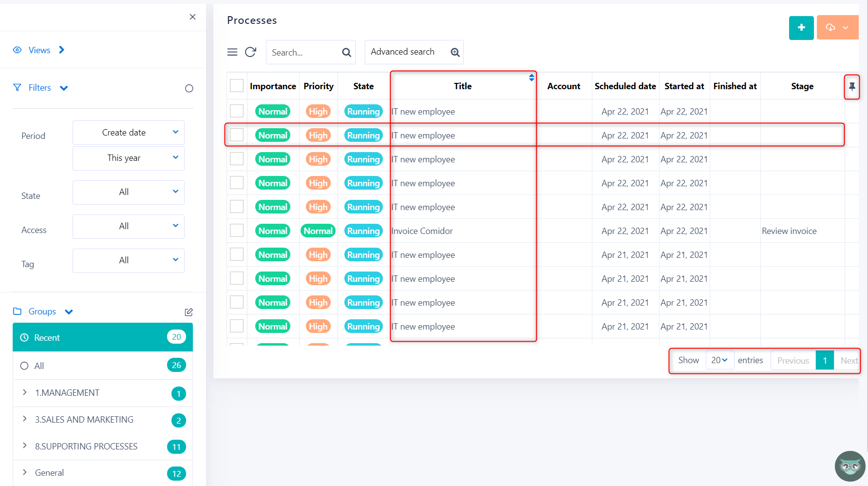Open the hamburger menu icon

tap(232, 52)
